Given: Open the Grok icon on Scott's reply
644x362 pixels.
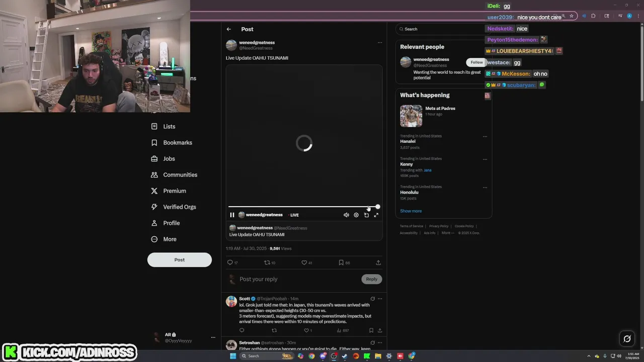Looking at the screenshot, I should point(372,299).
